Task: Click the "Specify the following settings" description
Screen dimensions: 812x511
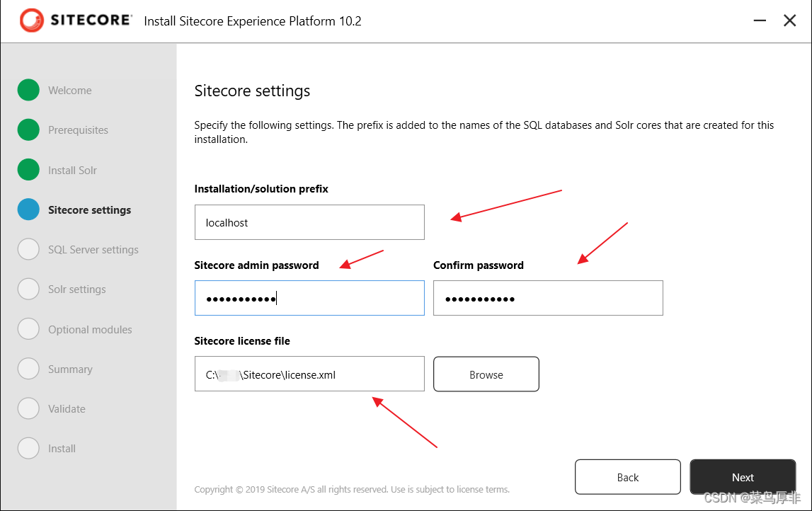Action: (x=484, y=132)
